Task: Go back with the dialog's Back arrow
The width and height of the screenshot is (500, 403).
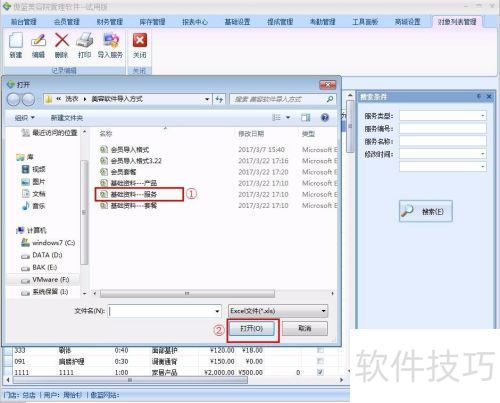Action: [14, 99]
